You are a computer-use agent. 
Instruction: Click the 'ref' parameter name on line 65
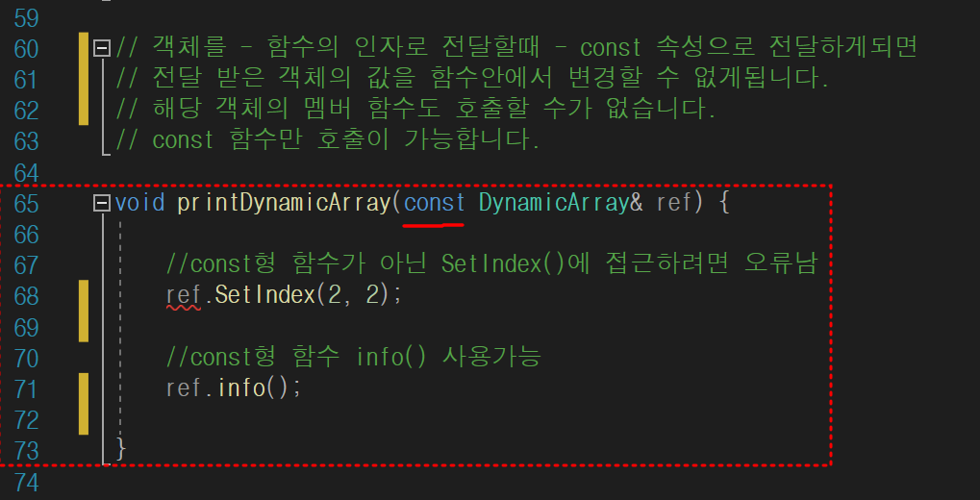pyautogui.click(x=674, y=203)
